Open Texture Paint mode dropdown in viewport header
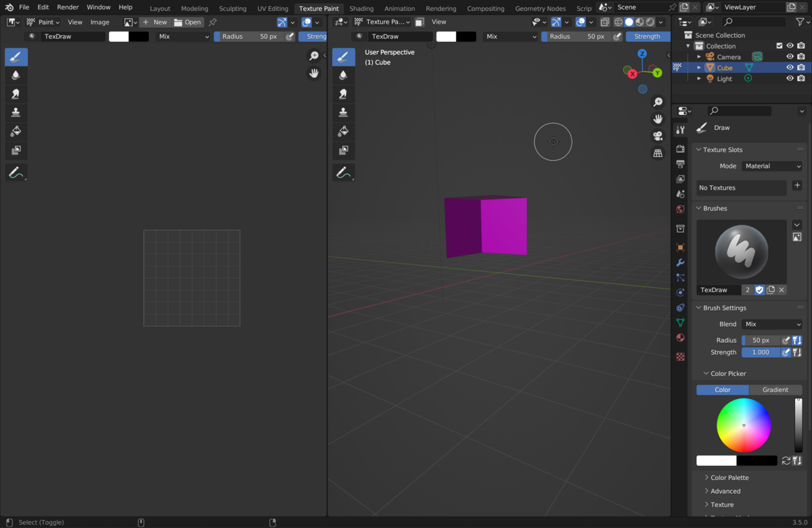 383,22
